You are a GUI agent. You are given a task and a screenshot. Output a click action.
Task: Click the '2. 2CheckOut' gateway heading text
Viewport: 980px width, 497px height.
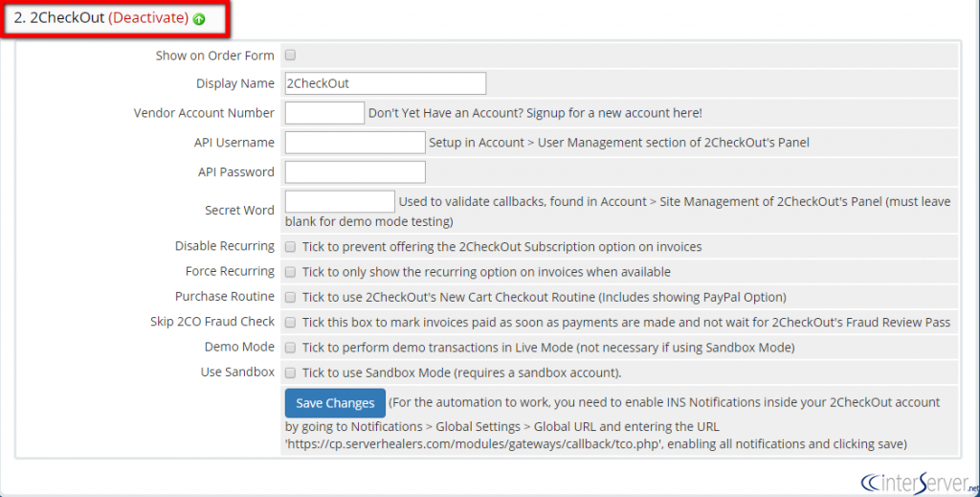(x=58, y=17)
